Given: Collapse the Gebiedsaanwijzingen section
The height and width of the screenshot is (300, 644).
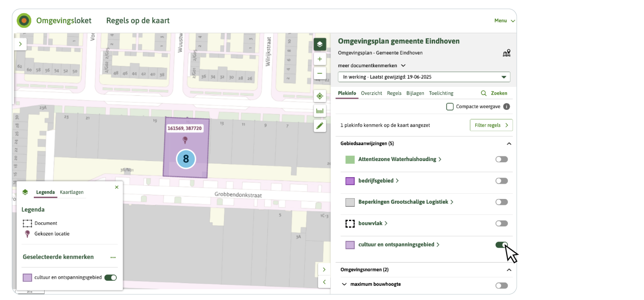Looking at the screenshot, I should coord(509,144).
